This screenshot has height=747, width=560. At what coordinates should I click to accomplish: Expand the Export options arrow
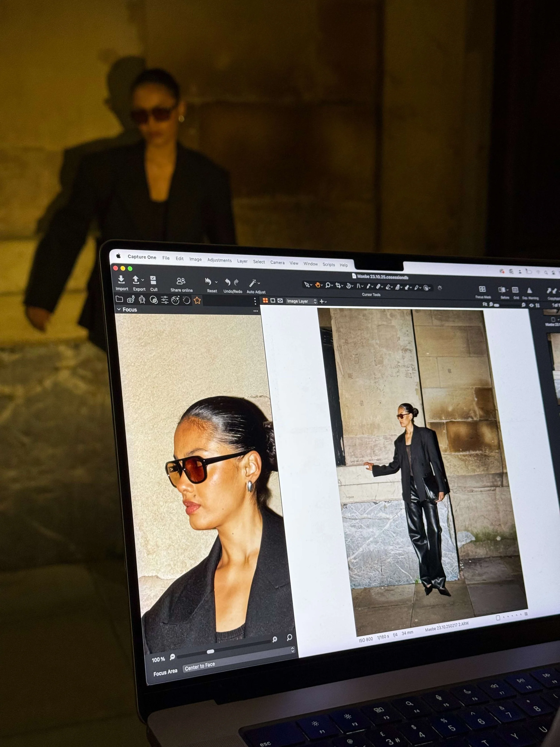pyautogui.click(x=143, y=280)
